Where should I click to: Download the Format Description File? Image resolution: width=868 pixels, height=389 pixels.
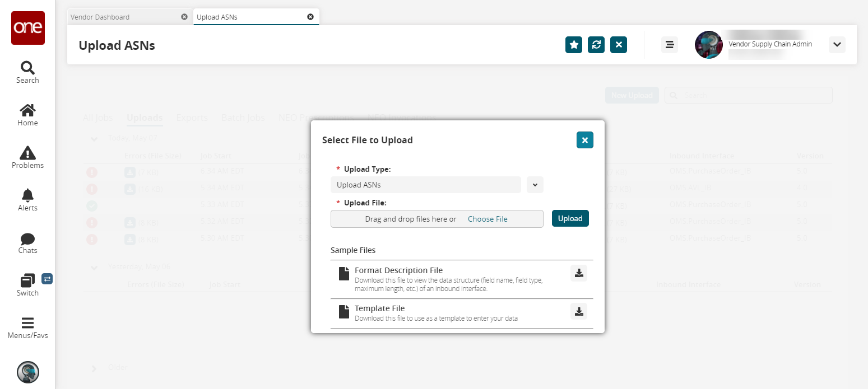tap(579, 273)
